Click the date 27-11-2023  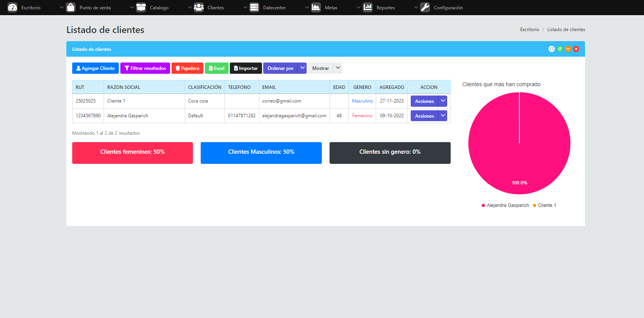[x=392, y=101]
